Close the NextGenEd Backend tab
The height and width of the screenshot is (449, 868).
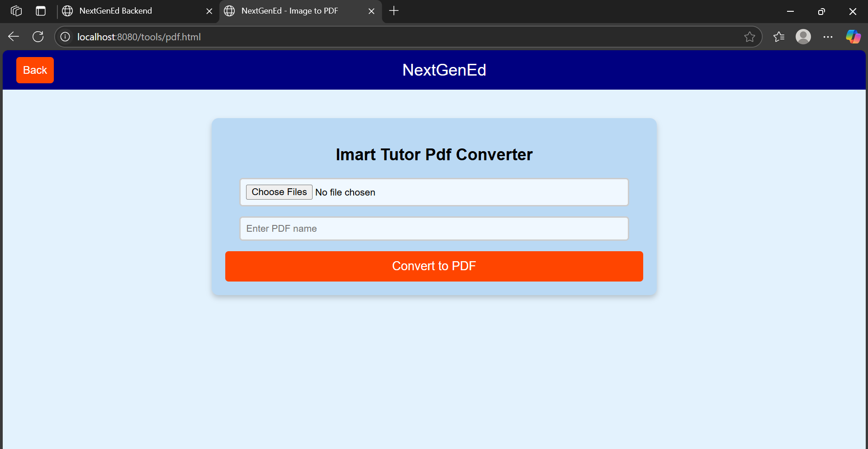coord(209,11)
